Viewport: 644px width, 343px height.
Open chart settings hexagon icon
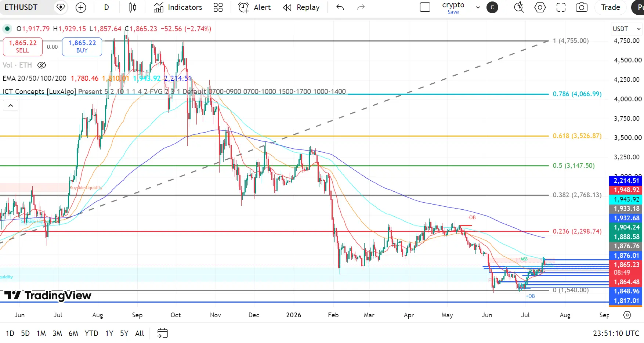pyautogui.click(x=540, y=7)
